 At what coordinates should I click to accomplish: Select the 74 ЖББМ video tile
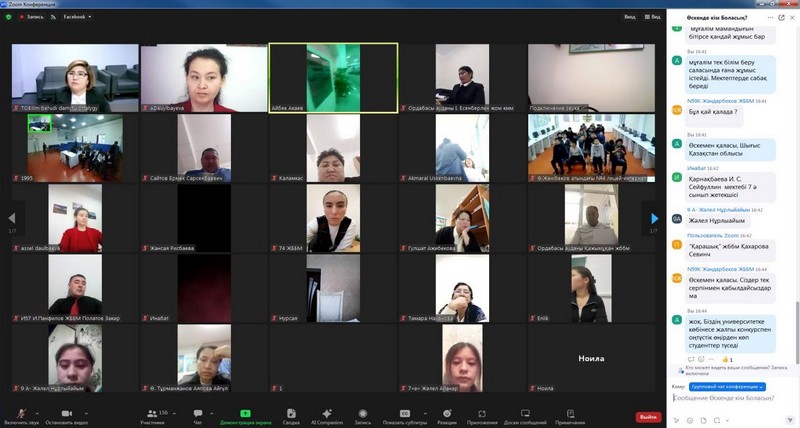(333, 218)
